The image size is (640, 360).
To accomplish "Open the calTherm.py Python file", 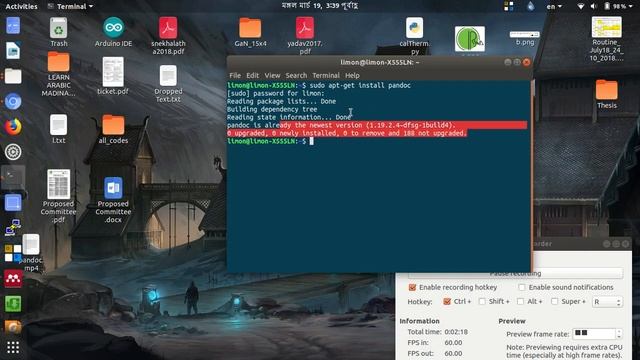I will coord(414,36).
